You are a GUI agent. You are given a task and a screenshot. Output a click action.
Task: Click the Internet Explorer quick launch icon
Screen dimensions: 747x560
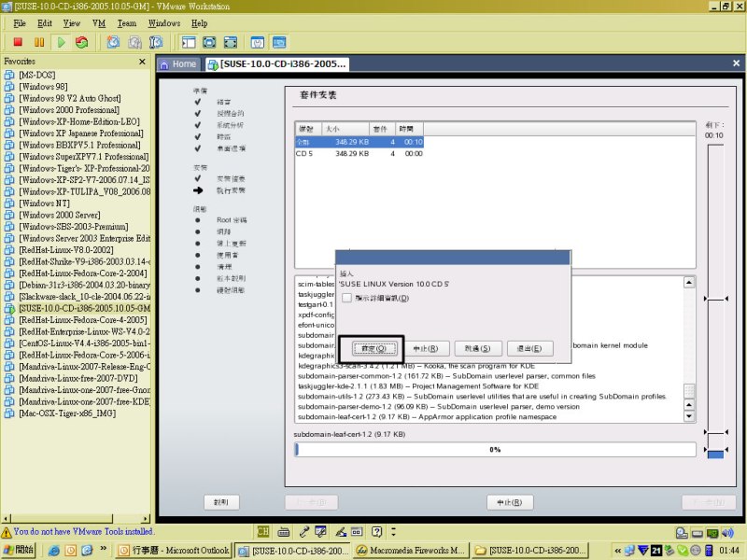click(54, 551)
